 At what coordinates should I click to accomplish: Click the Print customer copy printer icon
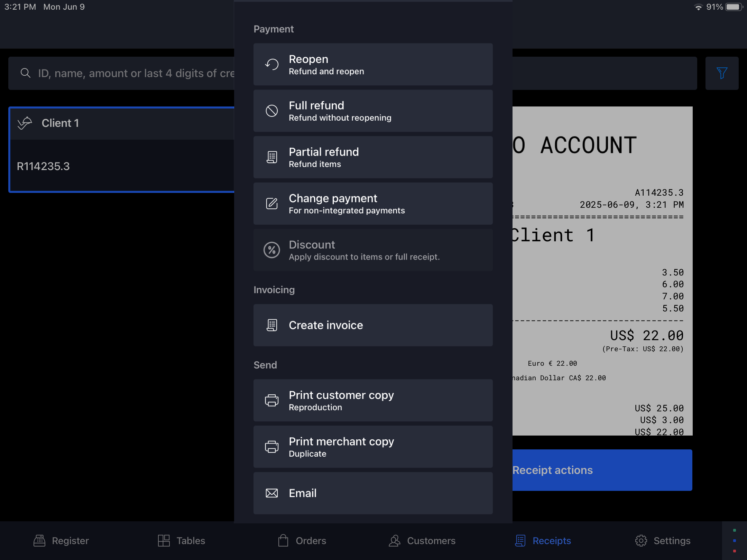[x=272, y=401]
